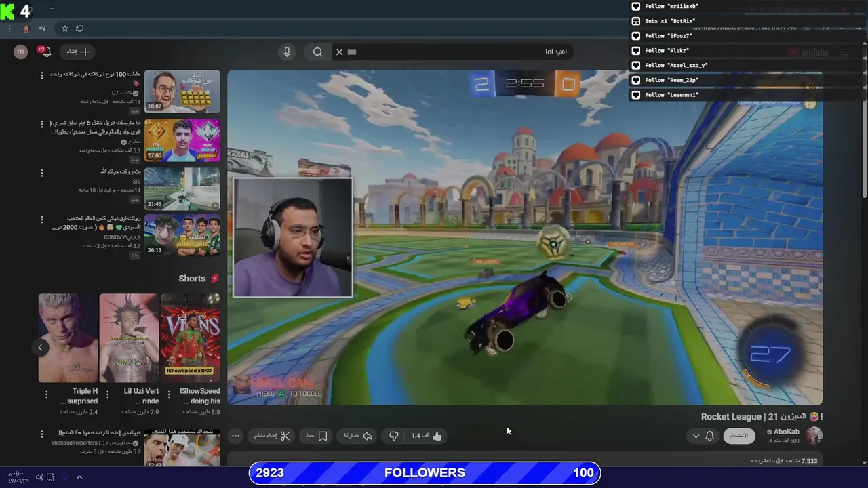Screen dimensions: 868x488
Task: Open the YouTube logo home link
Action: [x=808, y=52]
